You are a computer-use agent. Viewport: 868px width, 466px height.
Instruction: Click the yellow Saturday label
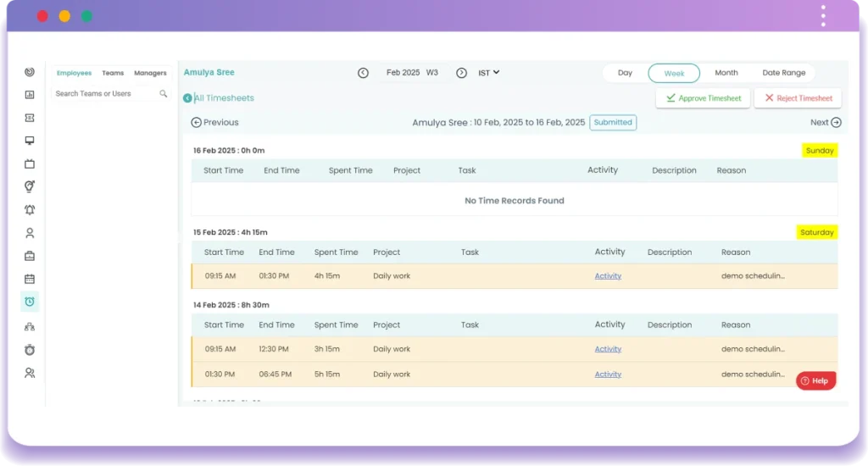point(817,232)
